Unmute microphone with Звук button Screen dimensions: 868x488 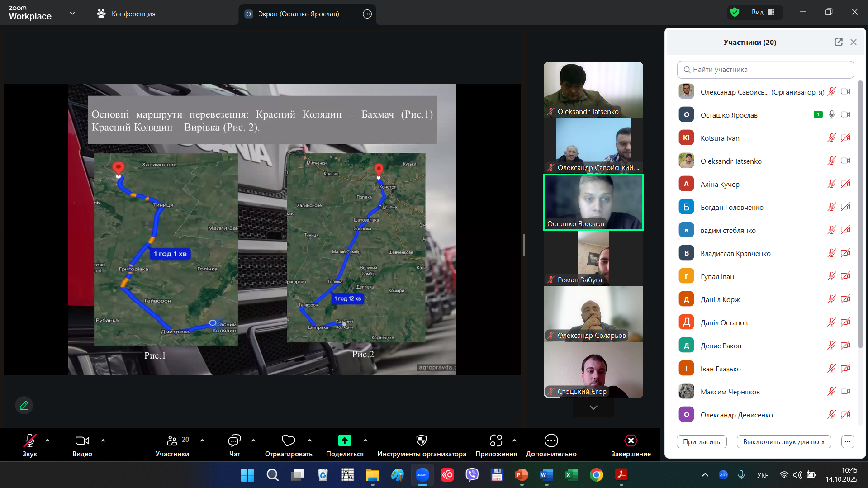29,441
